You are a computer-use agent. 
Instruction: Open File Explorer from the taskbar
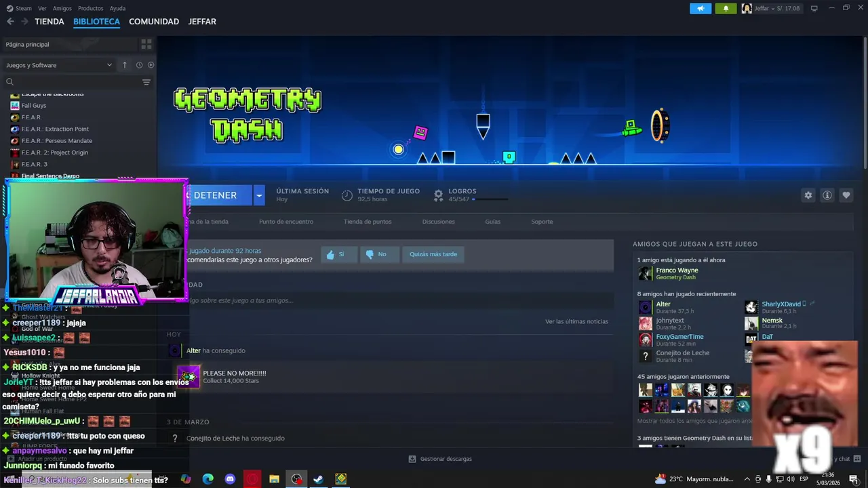[275, 479]
